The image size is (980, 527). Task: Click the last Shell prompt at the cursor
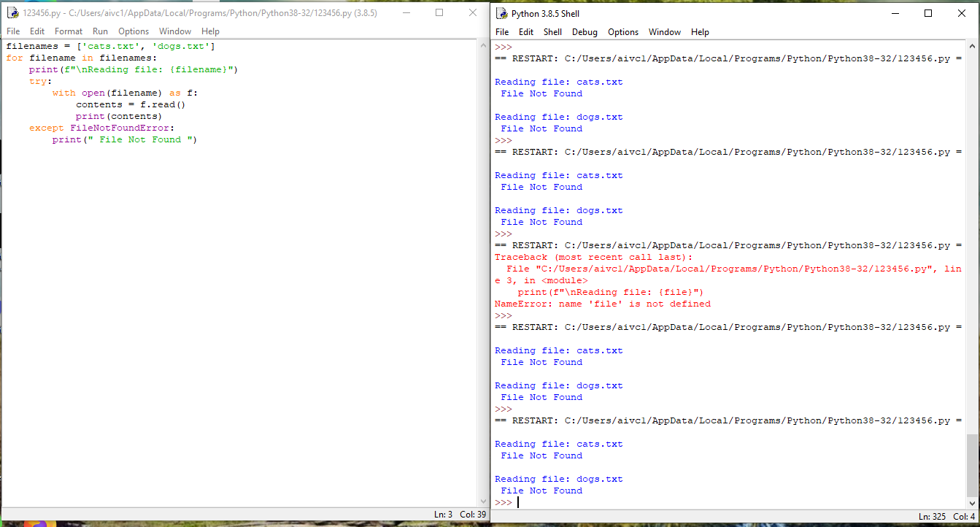coord(503,502)
